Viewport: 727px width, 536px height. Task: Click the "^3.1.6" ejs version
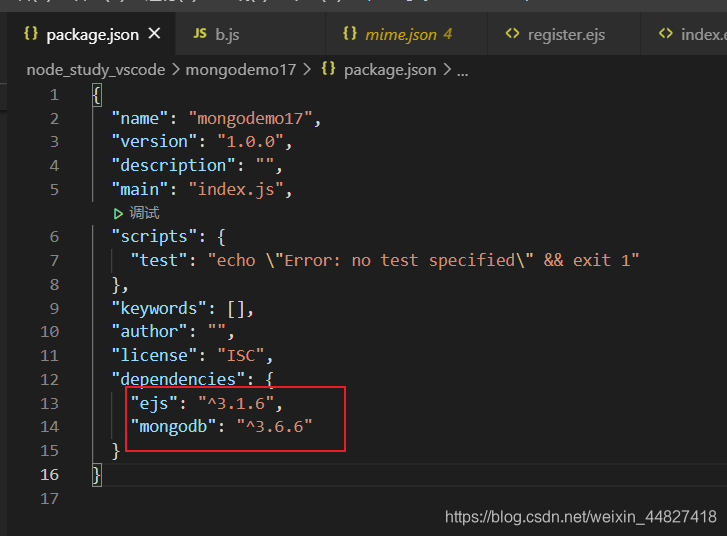[x=236, y=403]
